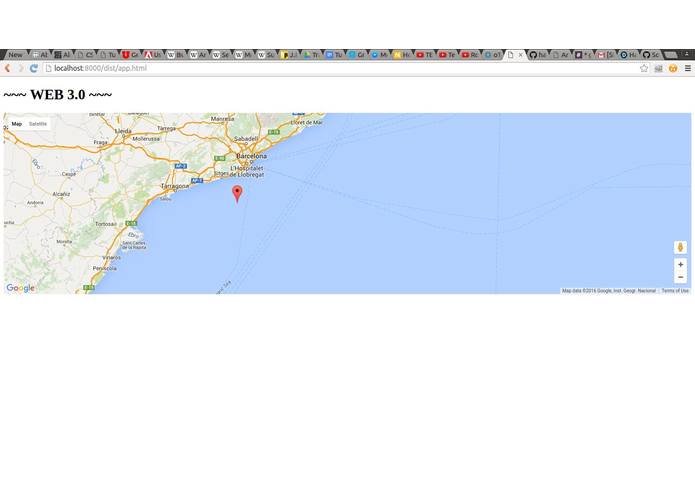Image resolution: width=695 pixels, height=494 pixels.
Task: Close the active app.html tab
Action: (x=520, y=55)
